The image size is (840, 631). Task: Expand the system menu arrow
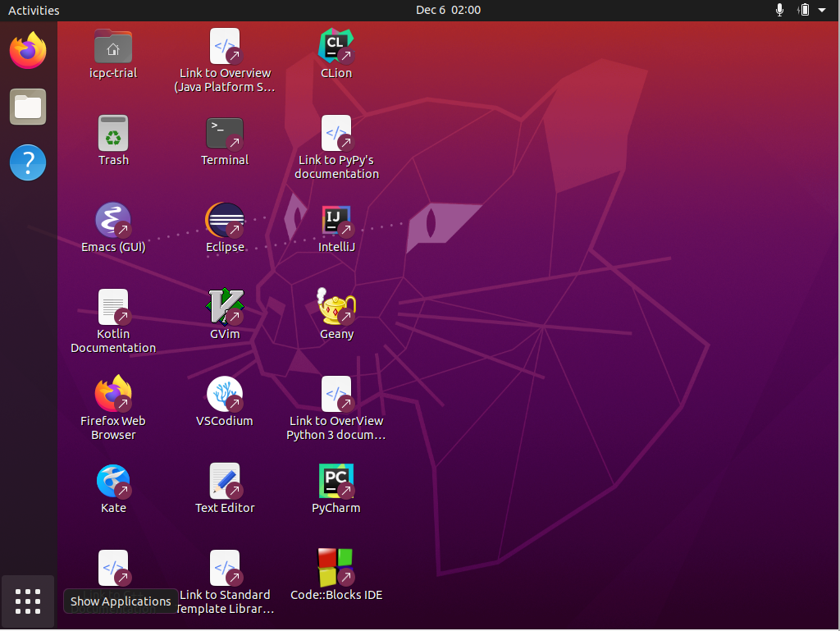point(822,10)
